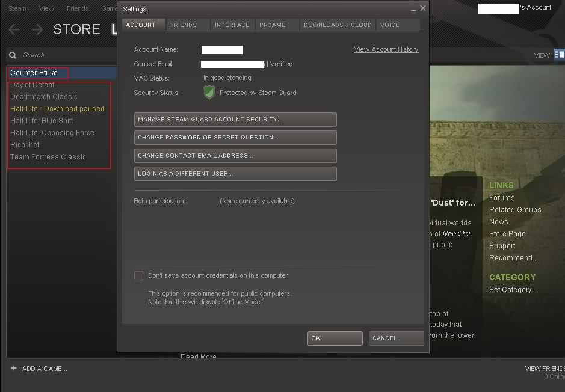Click the back arrow in Steam navigation
Screen dimensions: 565x392
14,29
